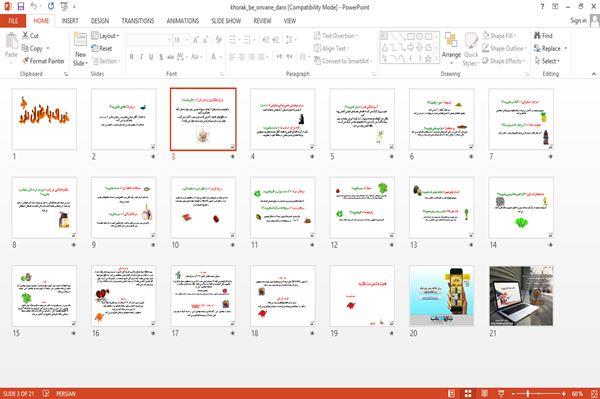The width and height of the screenshot is (600, 399).
Task: Click the 60% zoom level
Action: [x=577, y=394]
